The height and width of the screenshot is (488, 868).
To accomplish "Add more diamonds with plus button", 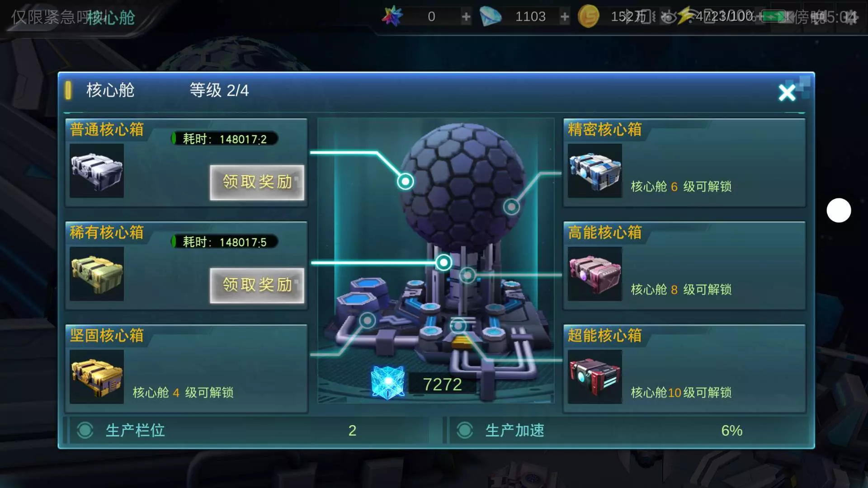I will point(565,17).
